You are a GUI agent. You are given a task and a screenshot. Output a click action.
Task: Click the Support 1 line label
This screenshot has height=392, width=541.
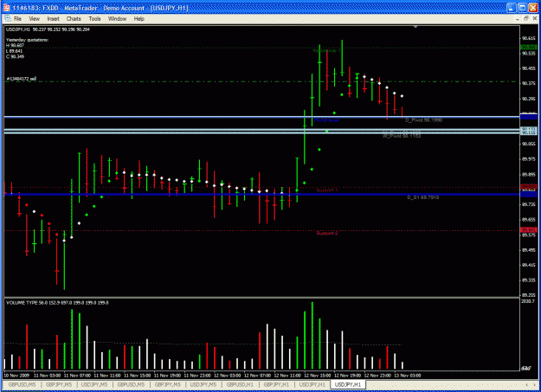[326, 190]
